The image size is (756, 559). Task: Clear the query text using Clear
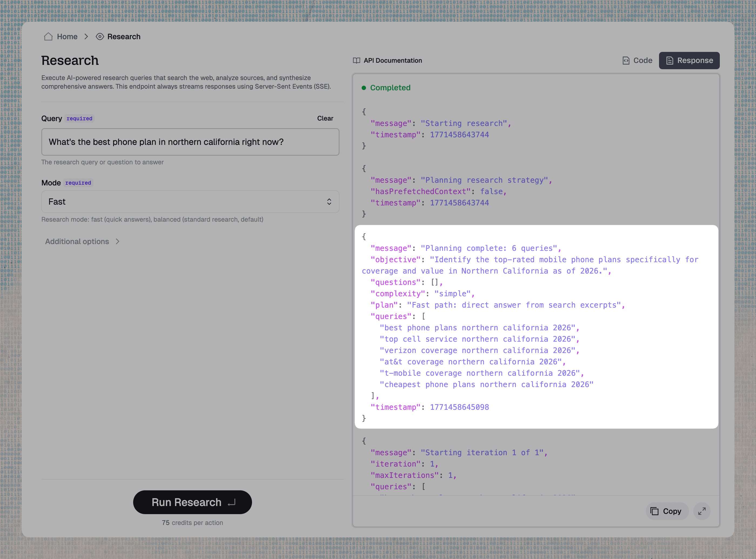coord(325,118)
